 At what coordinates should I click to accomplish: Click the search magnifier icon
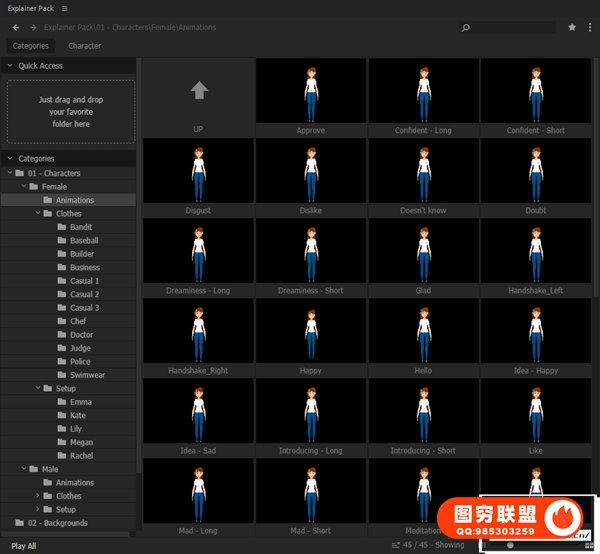coord(467,27)
